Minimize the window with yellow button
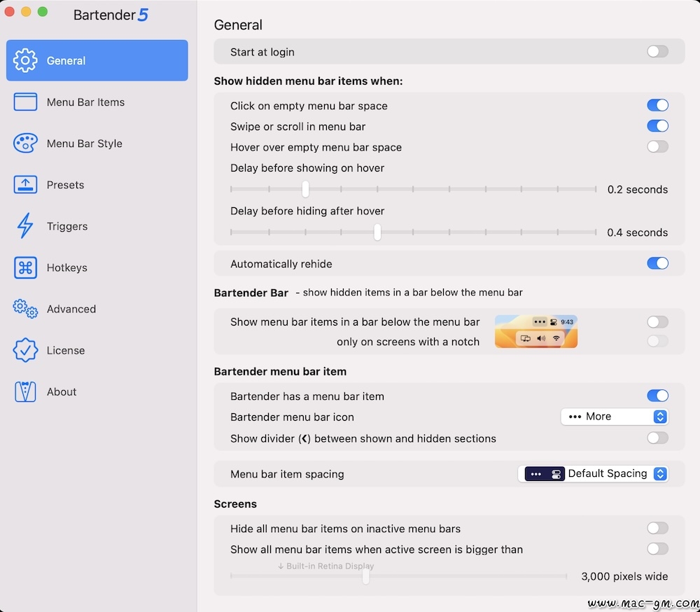Image resolution: width=700 pixels, height=612 pixels. coord(26,12)
